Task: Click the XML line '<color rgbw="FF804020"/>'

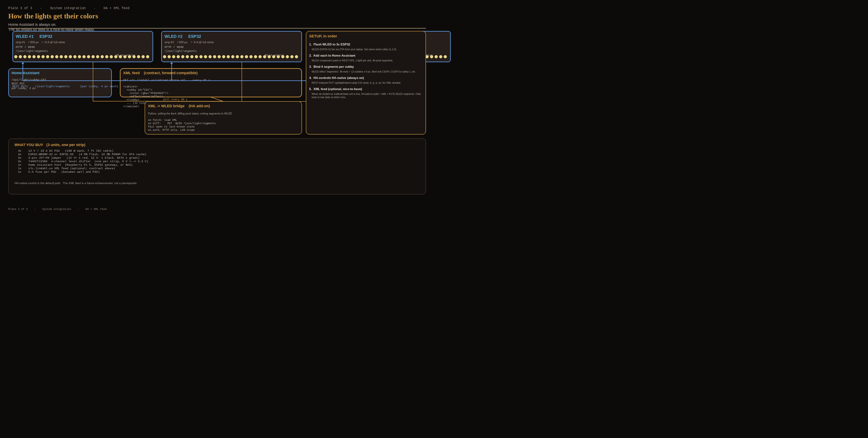Action: point(149,93)
